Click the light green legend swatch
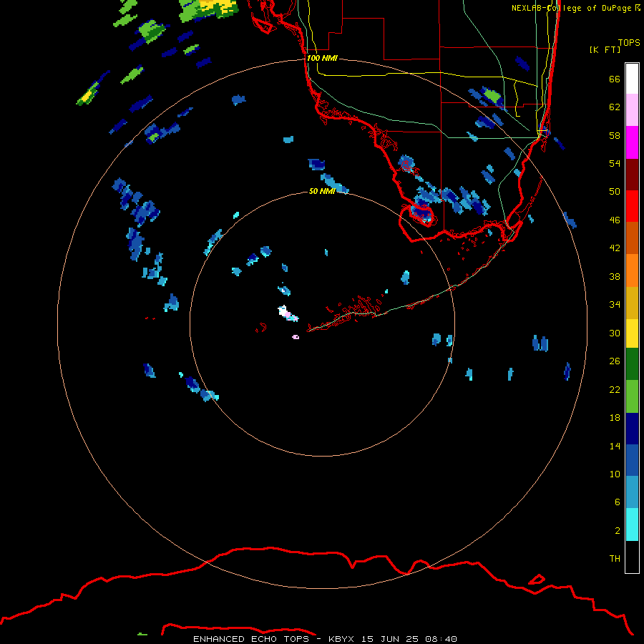644x644 pixels. pos(632,396)
